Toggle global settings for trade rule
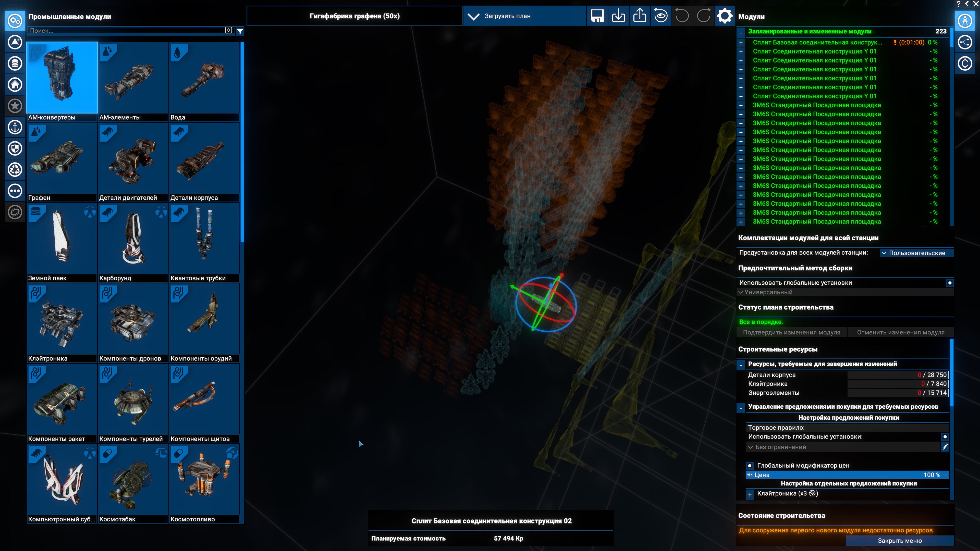The width and height of the screenshot is (980, 551). [x=945, y=437]
